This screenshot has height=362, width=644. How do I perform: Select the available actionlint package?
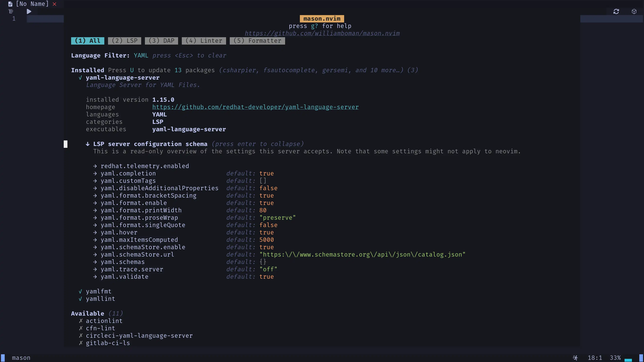click(x=104, y=321)
